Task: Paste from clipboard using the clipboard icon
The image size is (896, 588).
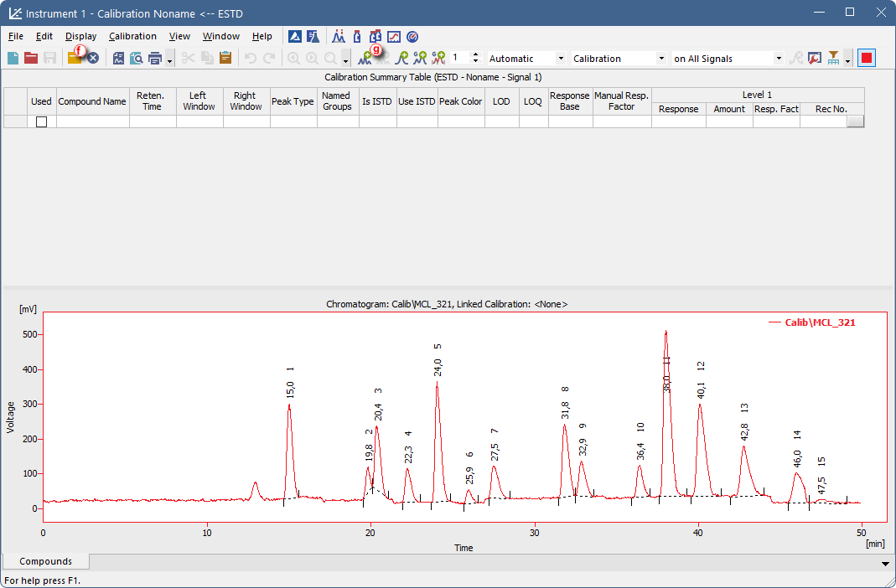Action: (225, 59)
